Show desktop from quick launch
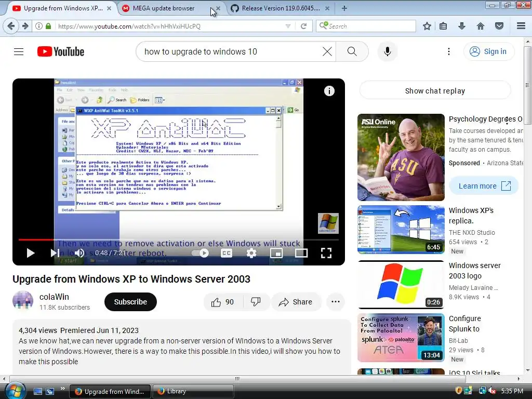The height and width of the screenshot is (399, 532). 38,391
